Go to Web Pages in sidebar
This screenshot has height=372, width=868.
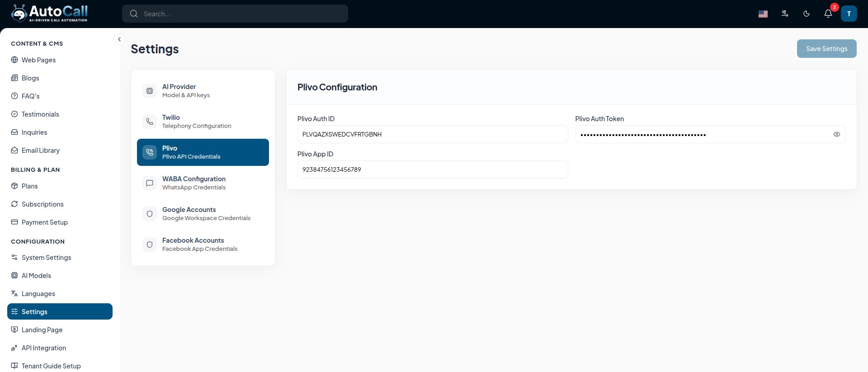[60, 60]
